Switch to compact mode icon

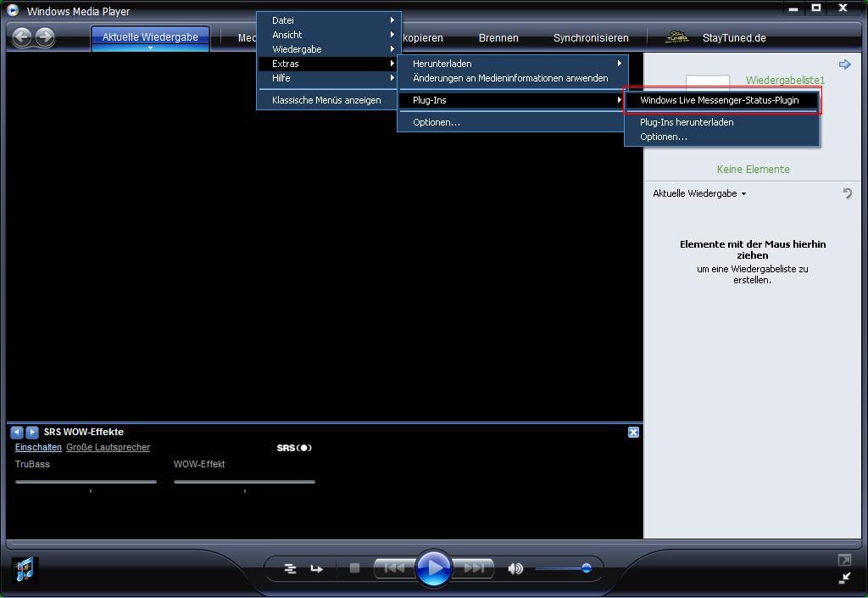(x=845, y=578)
